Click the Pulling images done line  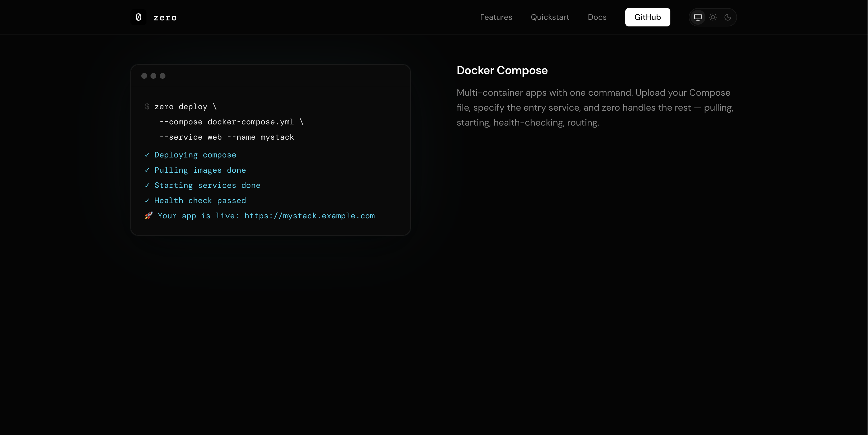click(200, 170)
